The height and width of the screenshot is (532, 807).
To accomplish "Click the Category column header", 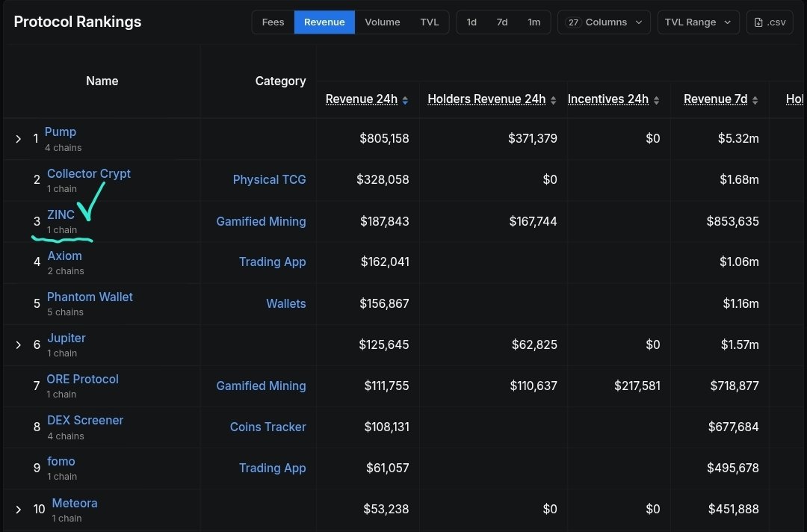I will [x=280, y=81].
